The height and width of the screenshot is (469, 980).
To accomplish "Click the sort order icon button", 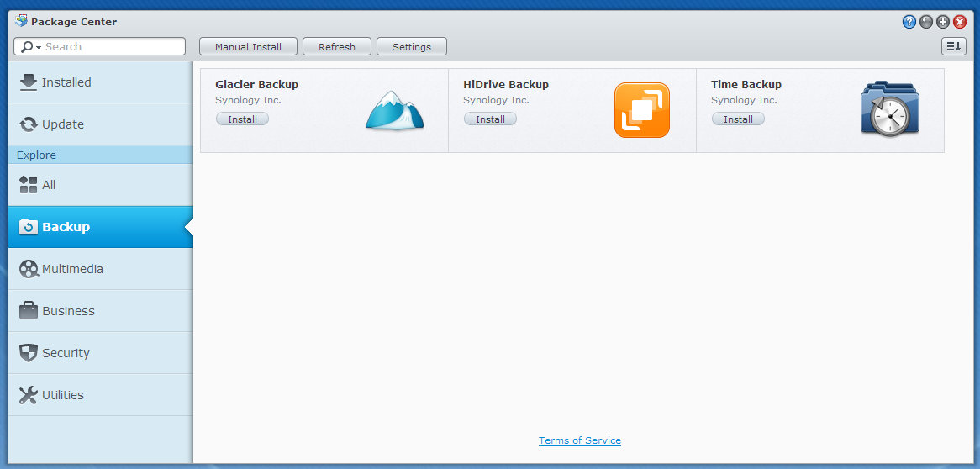I will (953, 46).
